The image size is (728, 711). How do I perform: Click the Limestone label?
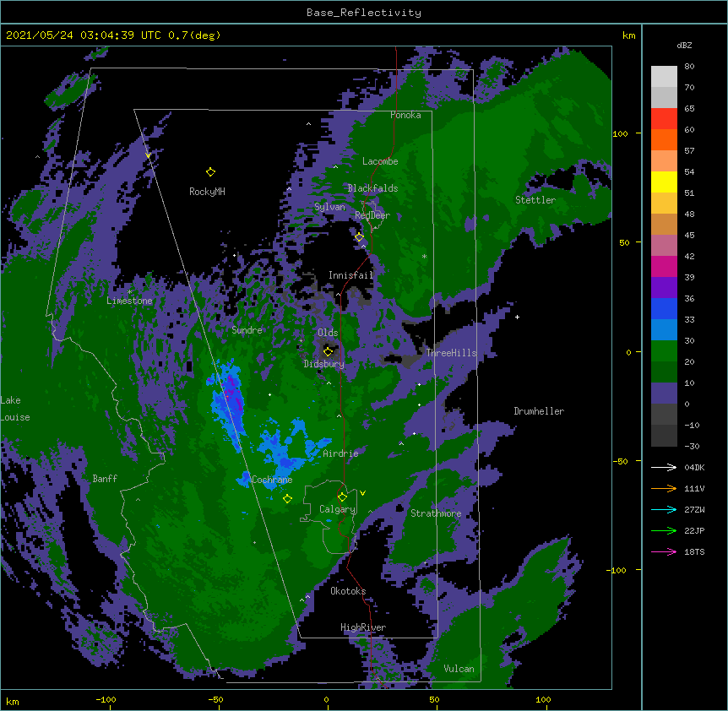(x=129, y=301)
